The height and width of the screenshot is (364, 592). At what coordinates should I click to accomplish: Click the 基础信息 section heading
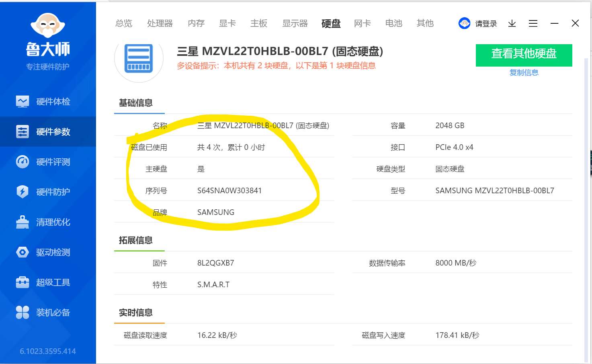click(x=136, y=103)
